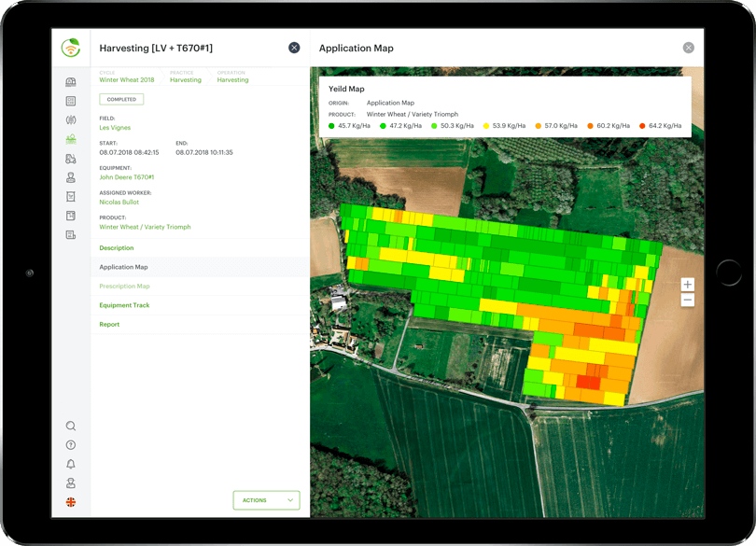Open the Actions dropdown

pos(266,500)
